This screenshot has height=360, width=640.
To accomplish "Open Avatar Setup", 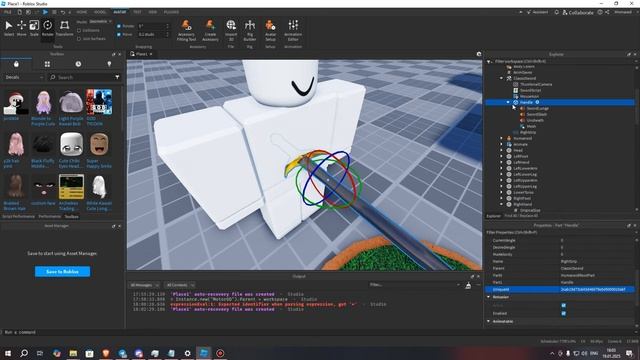I will click(270, 30).
